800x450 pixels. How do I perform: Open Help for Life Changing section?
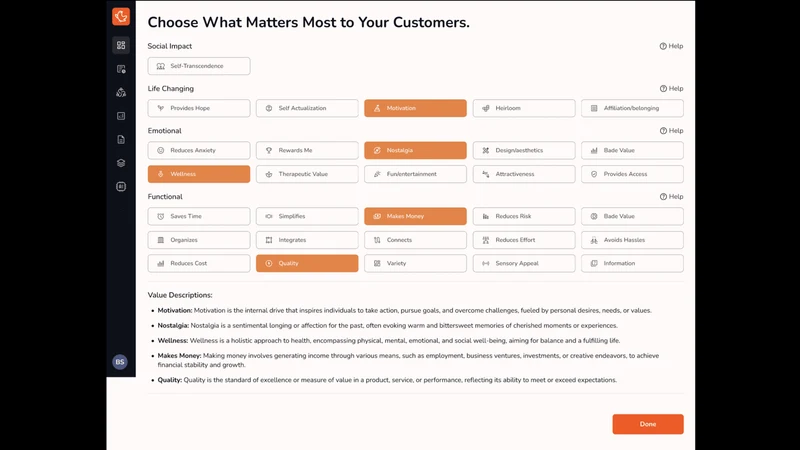click(671, 88)
